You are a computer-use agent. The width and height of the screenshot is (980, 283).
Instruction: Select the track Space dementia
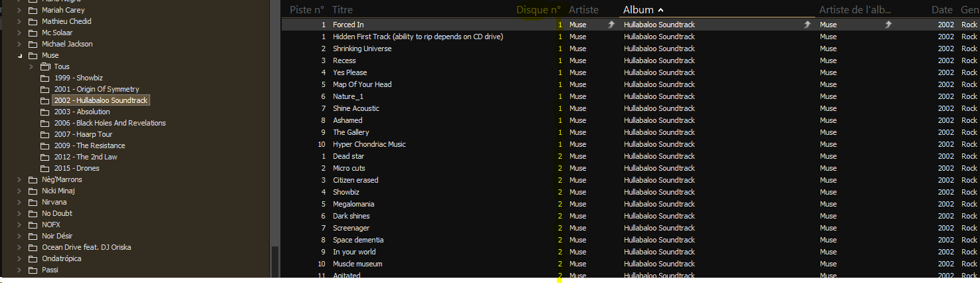click(x=358, y=240)
